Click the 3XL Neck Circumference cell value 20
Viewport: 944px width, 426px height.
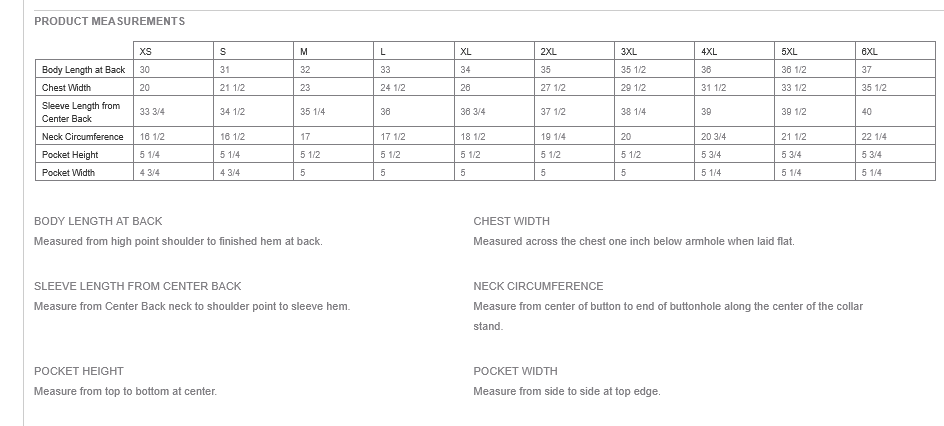626,136
